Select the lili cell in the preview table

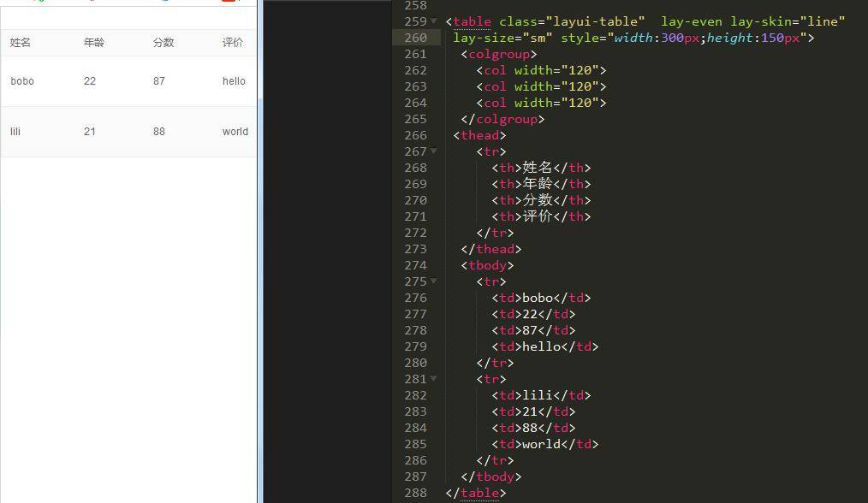pyautogui.click(x=15, y=132)
